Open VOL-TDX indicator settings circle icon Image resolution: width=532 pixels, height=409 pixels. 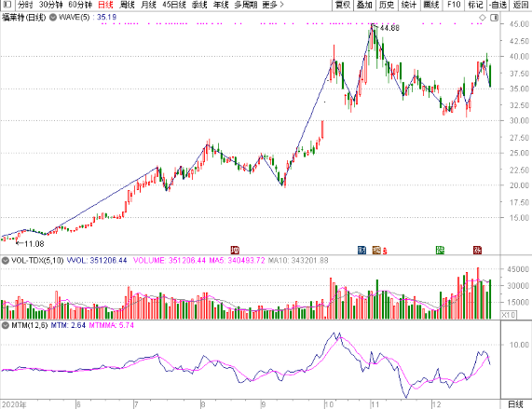[x=5, y=261]
